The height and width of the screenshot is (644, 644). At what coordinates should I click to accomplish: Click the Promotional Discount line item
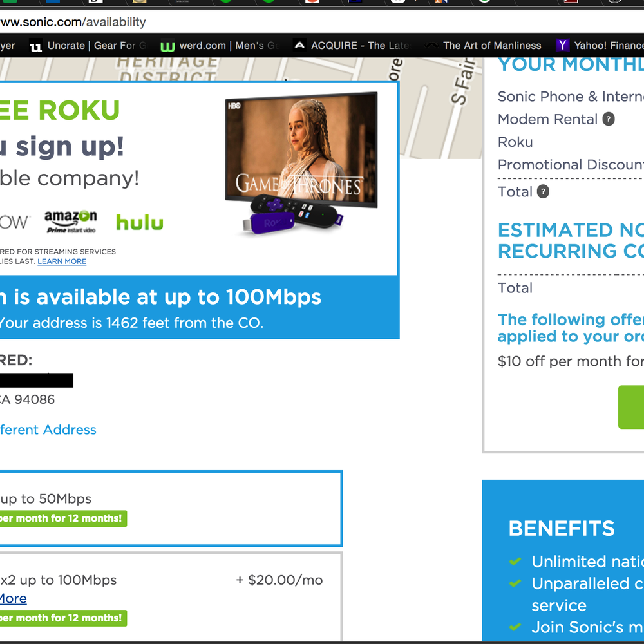coord(571,165)
